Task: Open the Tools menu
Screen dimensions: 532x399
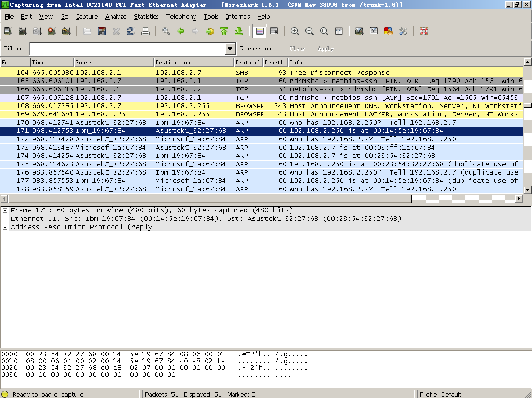Action: pos(211,16)
